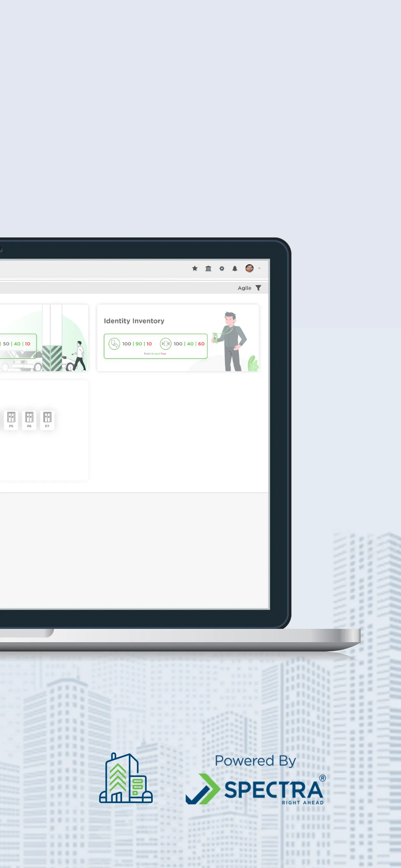
Task: Click the user profile avatar
Action: coord(249,268)
